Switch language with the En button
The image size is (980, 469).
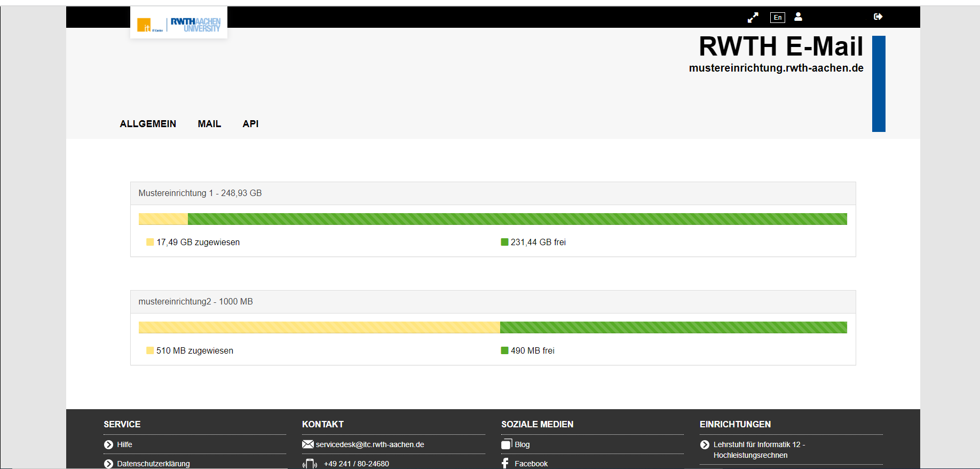pos(777,18)
